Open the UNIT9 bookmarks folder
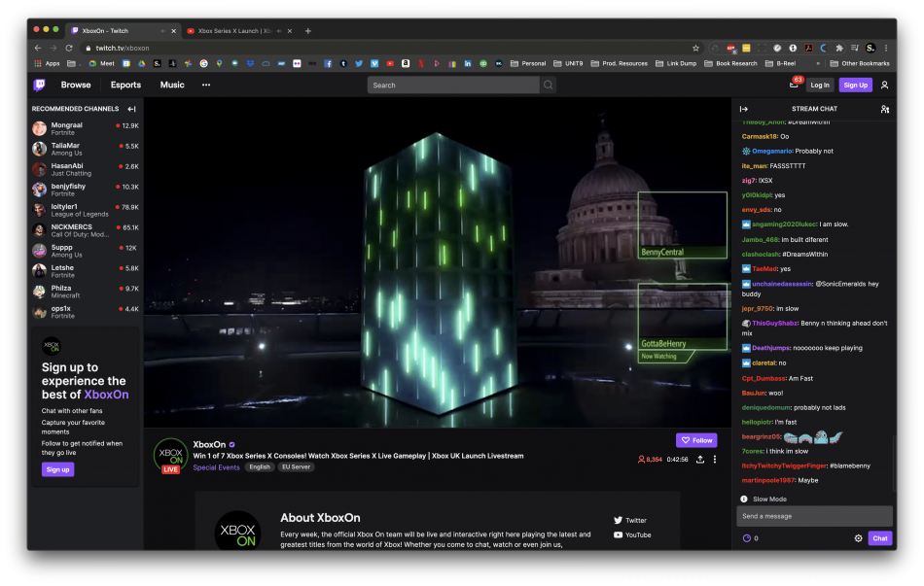The width and height of the screenshot is (924, 586). coord(568,63)
